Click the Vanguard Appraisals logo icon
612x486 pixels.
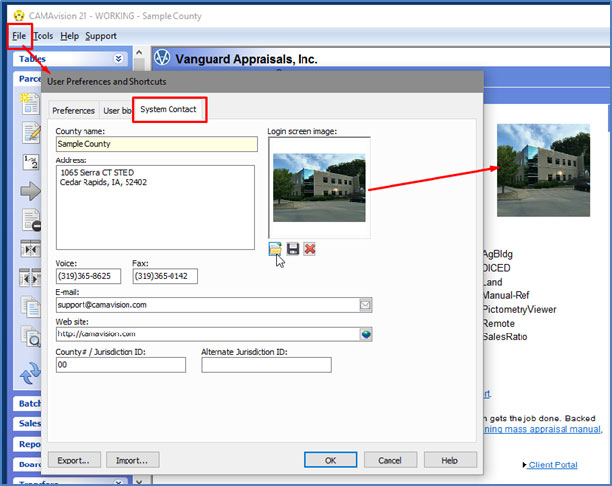point(162,58)
